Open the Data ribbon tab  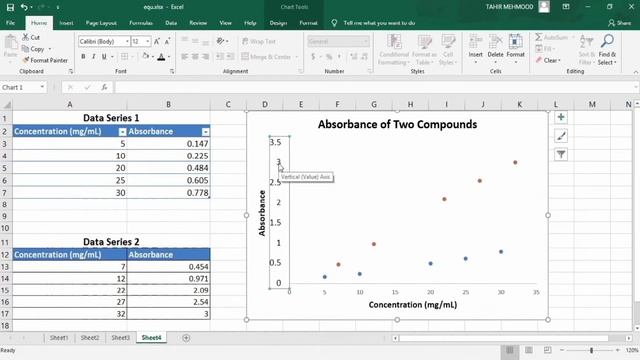(171, 23)
